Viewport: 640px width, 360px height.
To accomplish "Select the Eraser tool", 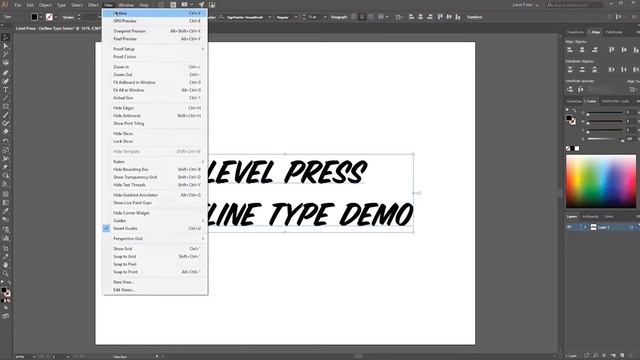I will [x=6, y=132].
